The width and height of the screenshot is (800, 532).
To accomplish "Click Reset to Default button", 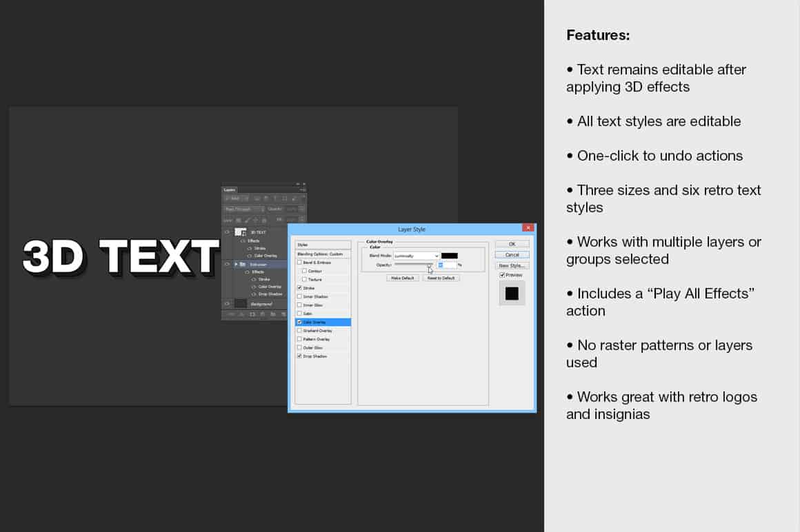I will (441, 278).
